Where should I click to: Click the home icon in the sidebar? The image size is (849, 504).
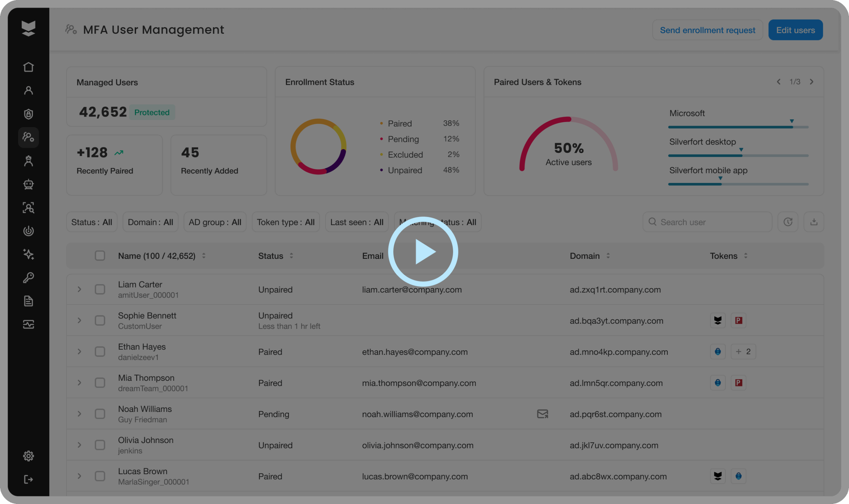[29, 67]
